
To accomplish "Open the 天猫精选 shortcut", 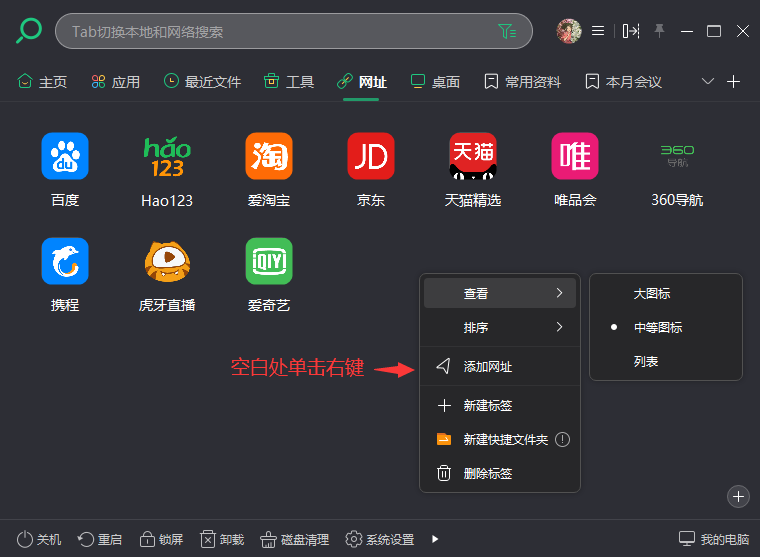I will (x=473, y=170).
